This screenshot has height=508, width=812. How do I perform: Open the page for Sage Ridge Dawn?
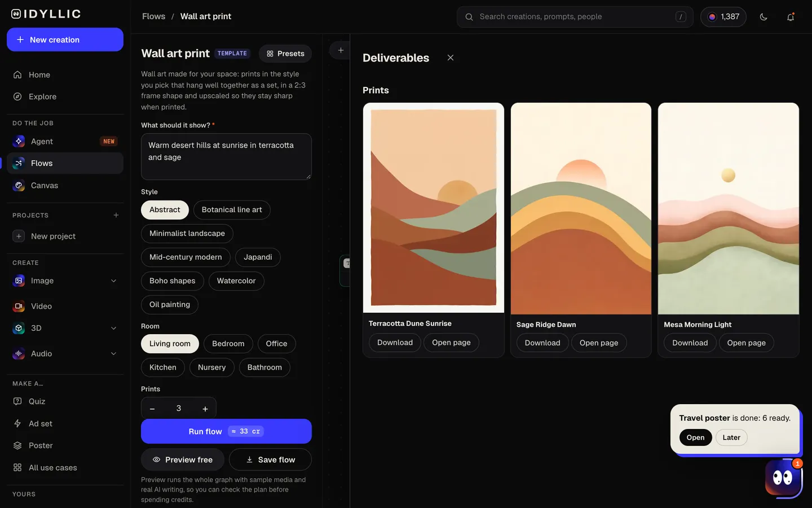[x=599, y=343]
